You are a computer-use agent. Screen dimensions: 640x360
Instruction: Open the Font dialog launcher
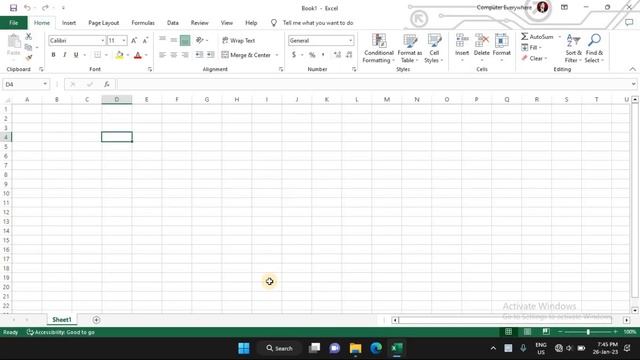[x=150, y=69]
